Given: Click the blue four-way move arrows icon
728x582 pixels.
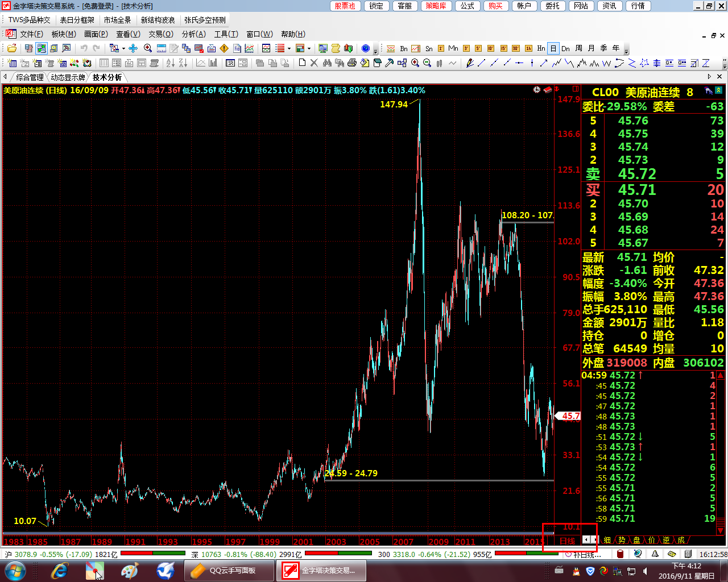Looking at the screenshot, I should click(x=133, y=48).
